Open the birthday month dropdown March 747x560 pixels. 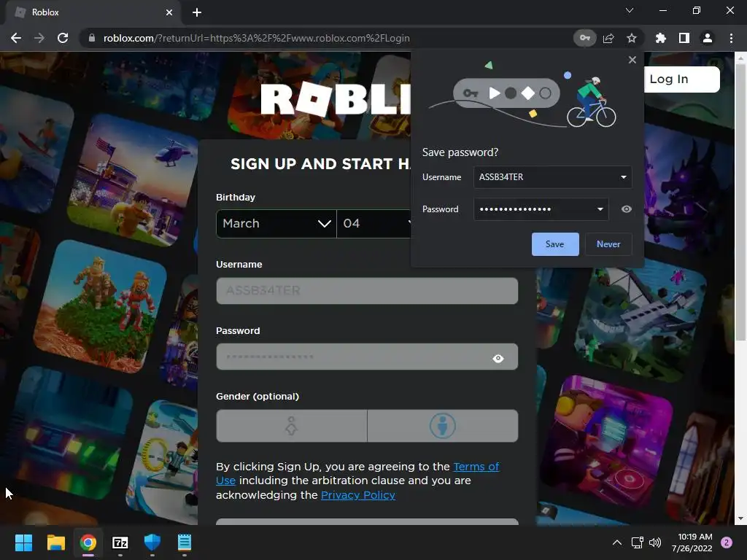tap(276, 223)
